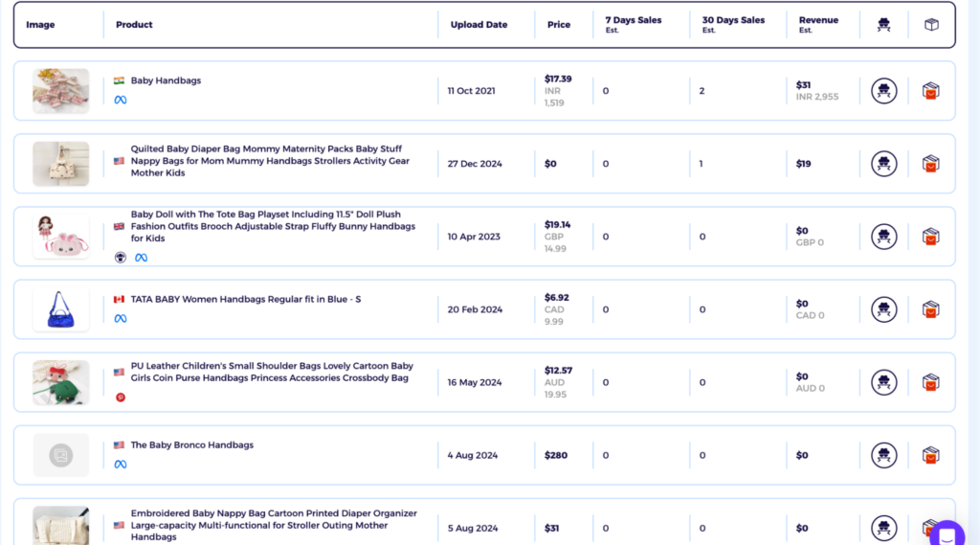Viewport: 980px width, 545px height.
Task: Sort by 30 Days Sales column header
Action: click(733, 24)
